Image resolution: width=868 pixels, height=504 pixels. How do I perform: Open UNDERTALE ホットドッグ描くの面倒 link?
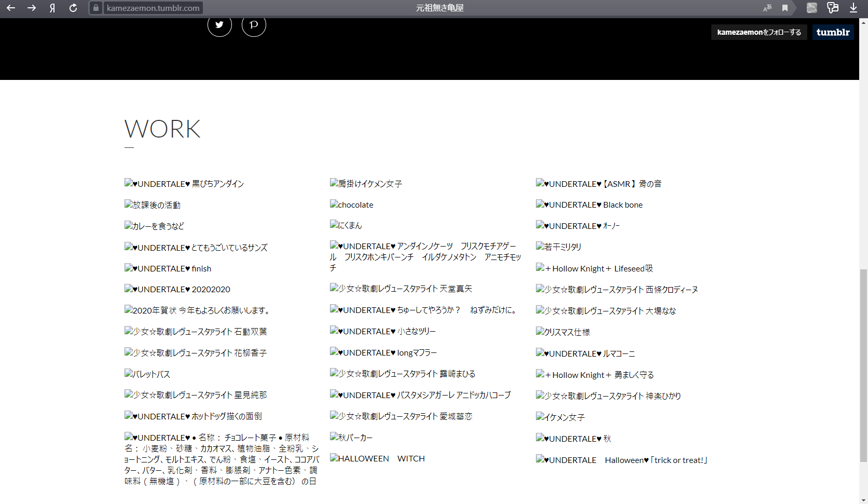click(x=193, y=416)
